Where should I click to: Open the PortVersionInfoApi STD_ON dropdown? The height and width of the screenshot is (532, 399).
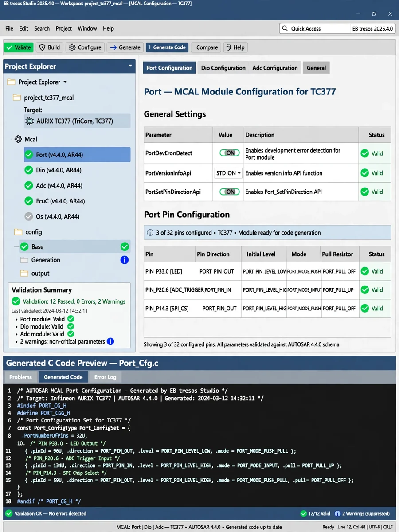tap(229, 173)
